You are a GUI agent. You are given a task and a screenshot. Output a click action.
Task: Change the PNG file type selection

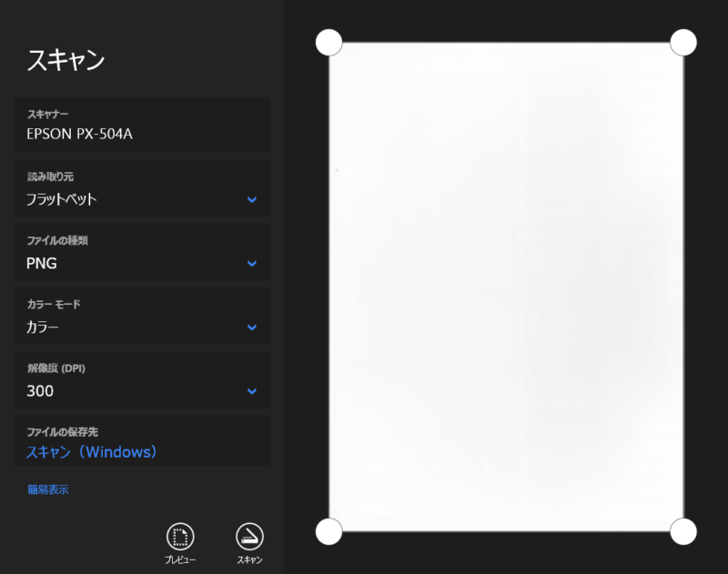coord(42,264)
